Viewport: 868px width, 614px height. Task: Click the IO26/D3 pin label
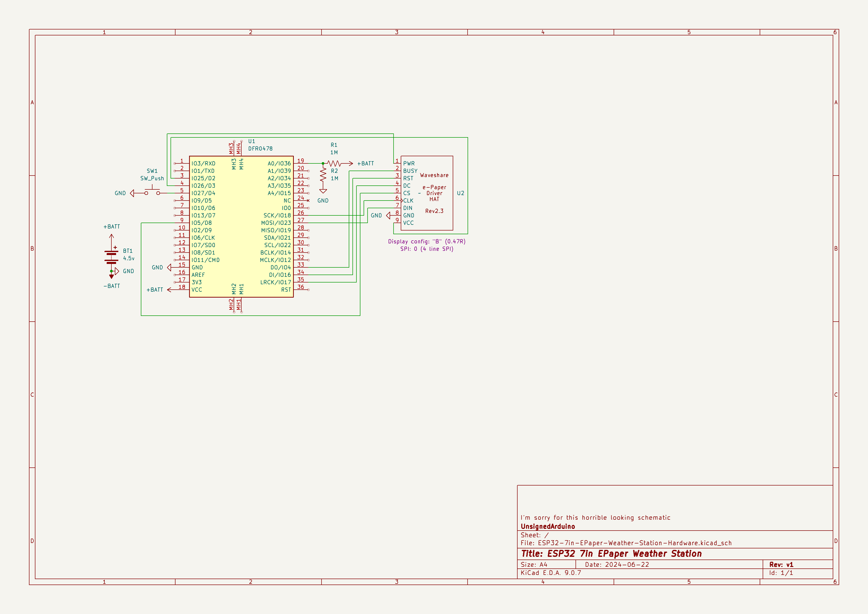[x=203, y=186]
